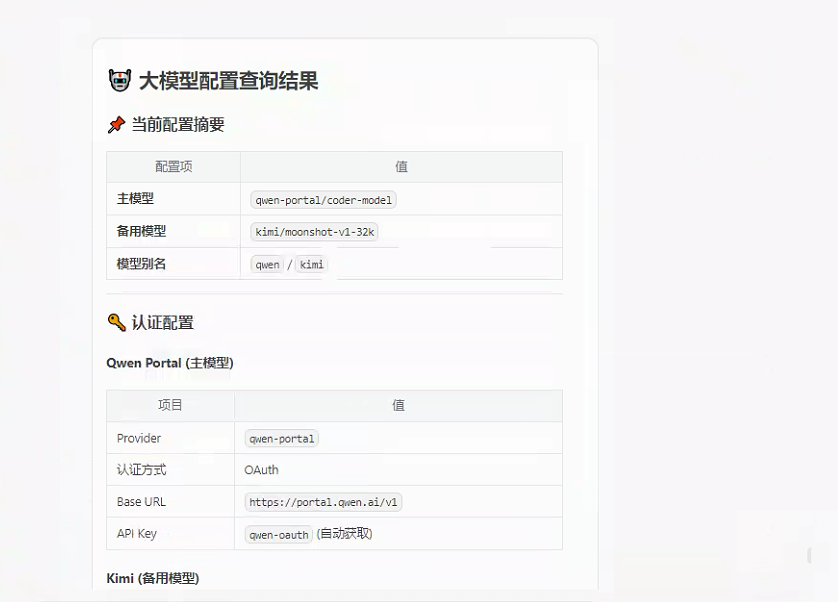Click the 主模型 row label

135,199
